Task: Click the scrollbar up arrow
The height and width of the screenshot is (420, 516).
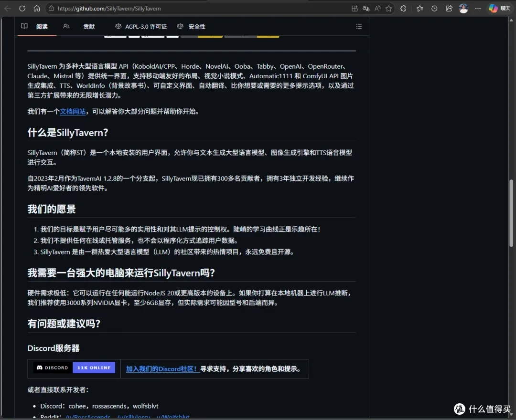Action: pyautogui.click(x=511, y=20)
